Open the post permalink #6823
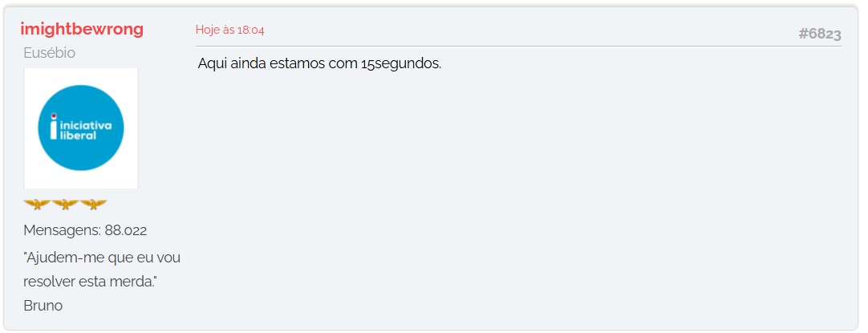Screen dimensions: 868x333 pyautogui.click(x=819, y=34)
